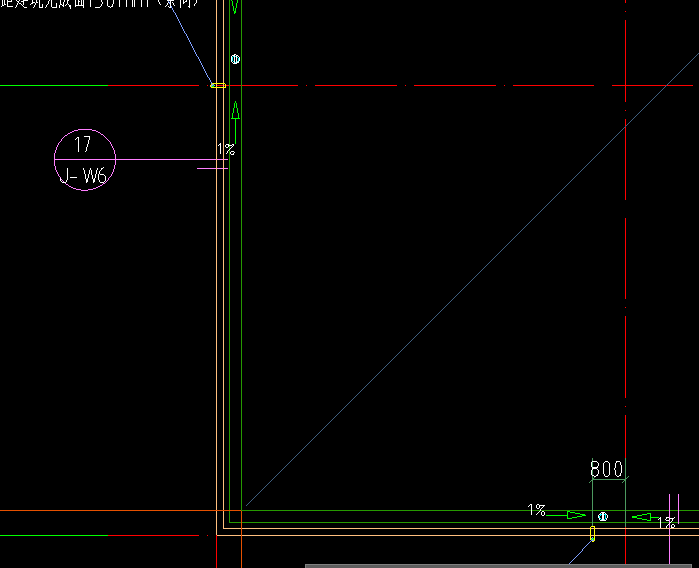The height and width of the screenshot is (568, 699).
Task: Select the cyan drain symbol below the 800 dimension
Action: click(602, 517)
